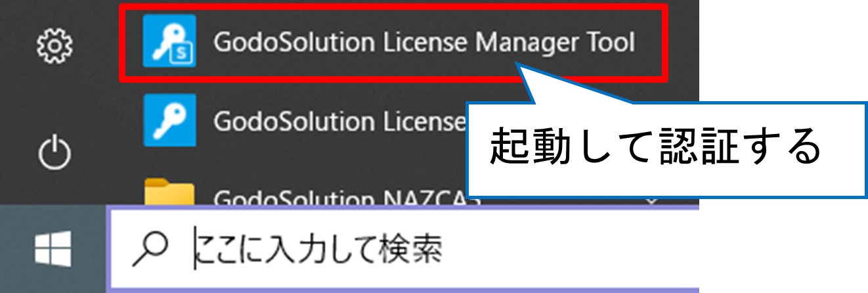
Task: Select "GodoSolution License Manager Tool" menu entry
Action: point(394,42)
